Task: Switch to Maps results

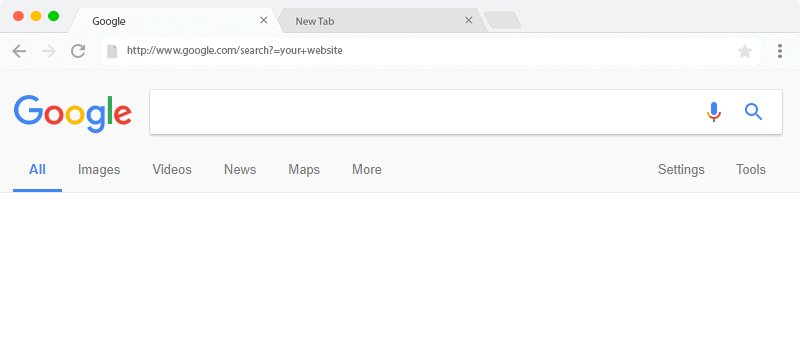Action: pos(304,170)
